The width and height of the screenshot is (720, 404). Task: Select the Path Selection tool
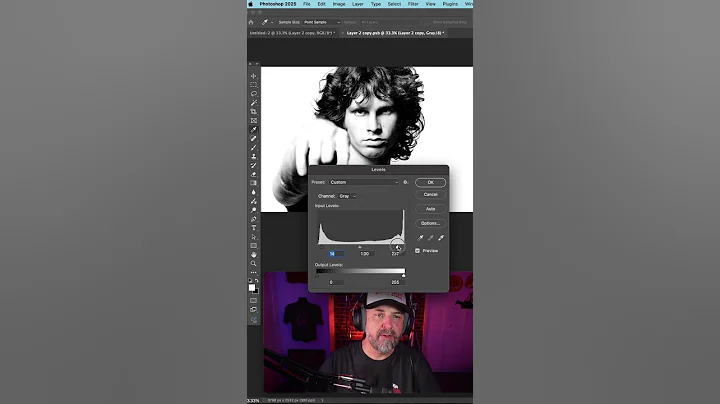pos(253,237)
